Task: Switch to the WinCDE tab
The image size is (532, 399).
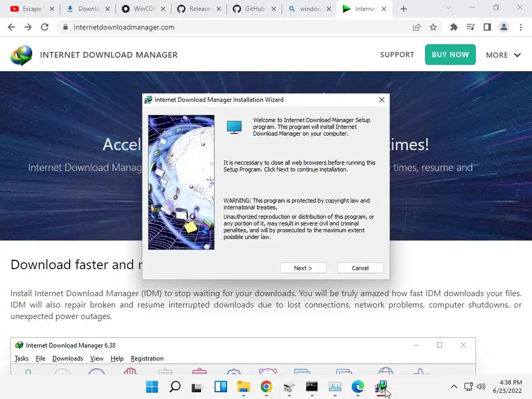Action: [140, 9]
